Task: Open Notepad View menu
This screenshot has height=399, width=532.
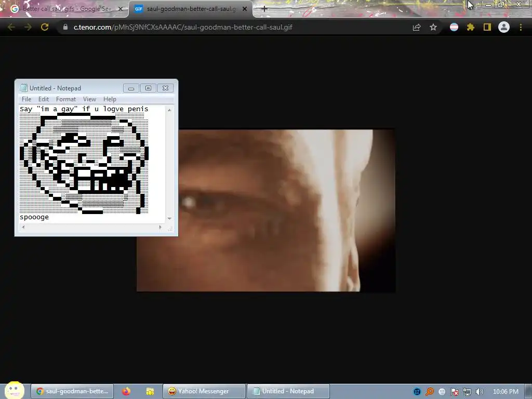Action: coord(89,99)
